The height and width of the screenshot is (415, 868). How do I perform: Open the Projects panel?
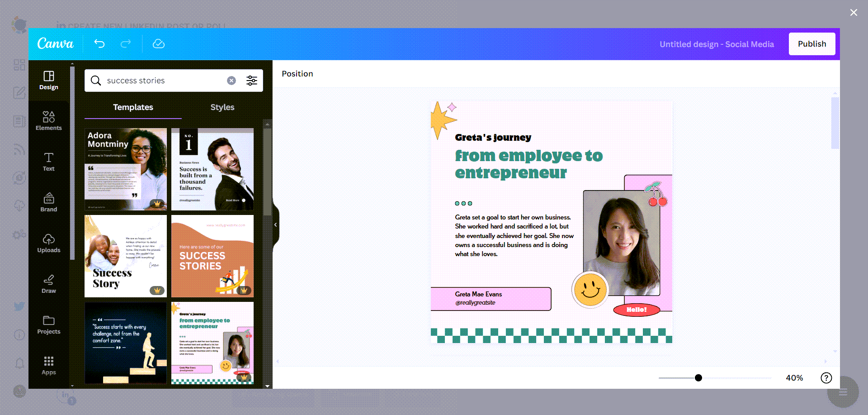click(x=48, y=324)
